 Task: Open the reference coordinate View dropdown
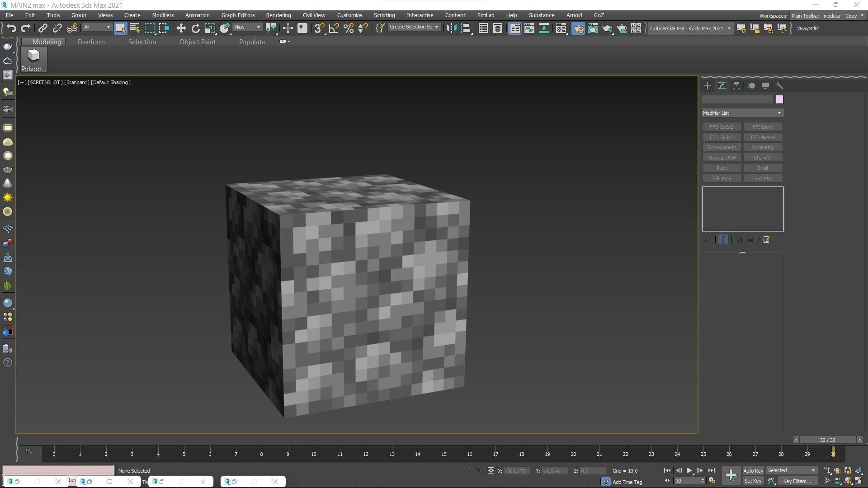click(x=247, y=27)
